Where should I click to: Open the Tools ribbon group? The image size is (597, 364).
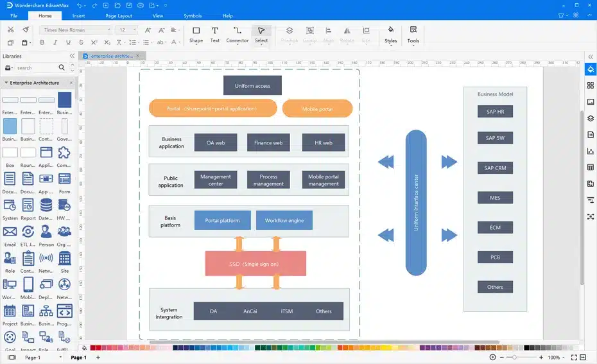pyautogui.click(x=413, y=34)
